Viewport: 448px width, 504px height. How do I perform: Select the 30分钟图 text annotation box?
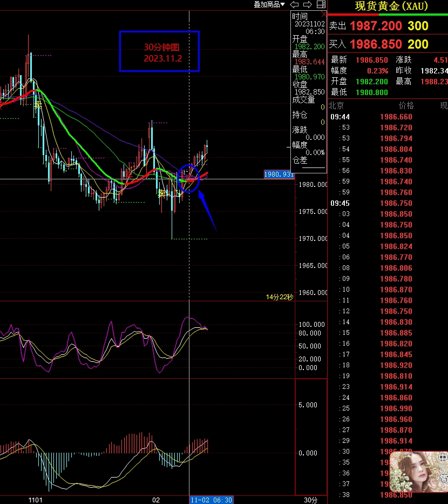click(x=159, y=51)
